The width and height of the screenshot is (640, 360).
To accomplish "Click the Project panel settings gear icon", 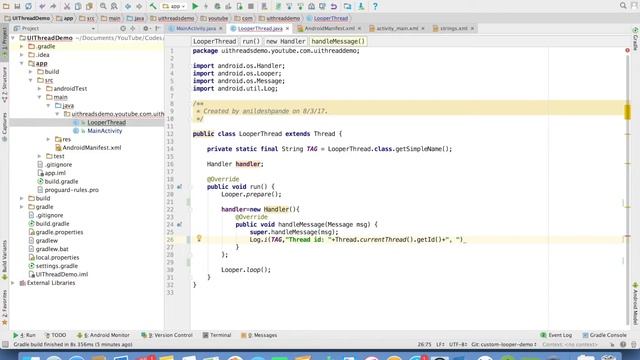I will [146, 29].
